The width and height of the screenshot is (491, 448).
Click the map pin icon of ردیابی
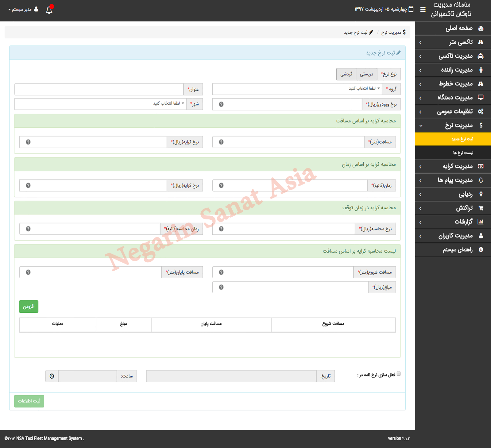coord(481,194)
